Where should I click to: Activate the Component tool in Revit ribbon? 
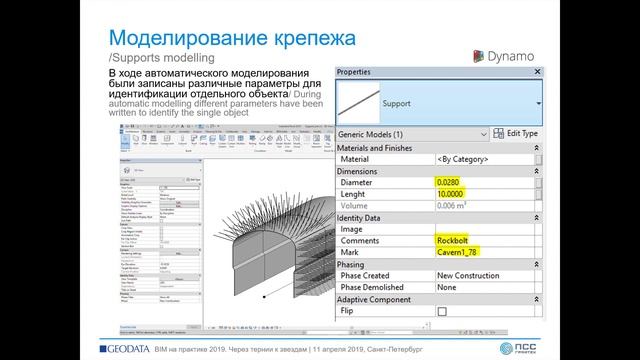167,140
